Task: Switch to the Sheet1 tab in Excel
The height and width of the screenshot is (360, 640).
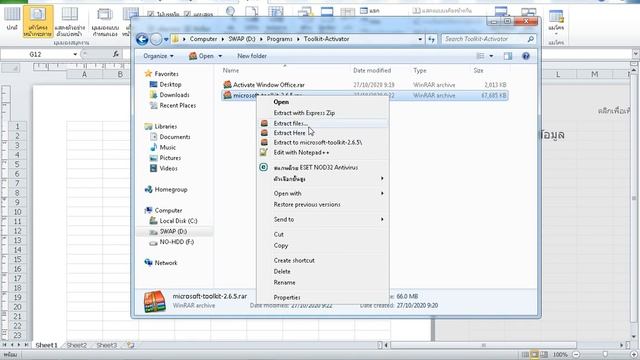Action: click(x=47, y=345)
